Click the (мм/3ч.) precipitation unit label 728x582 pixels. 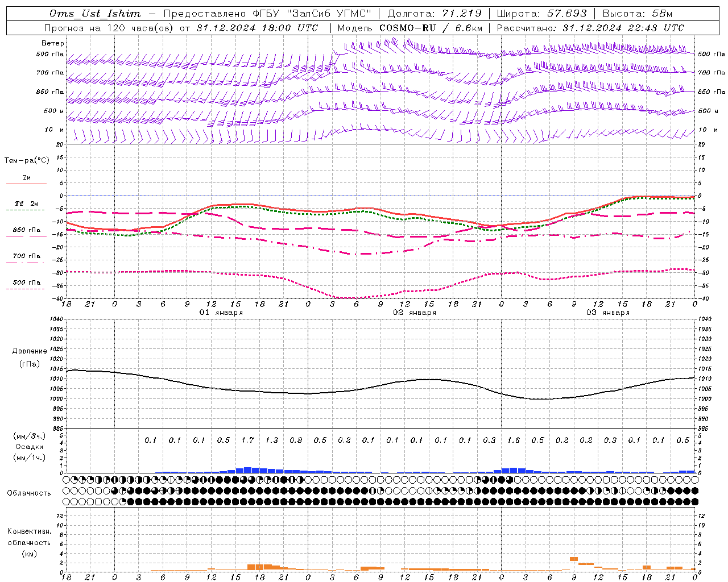pyautogui.click(x=30, y=436)
